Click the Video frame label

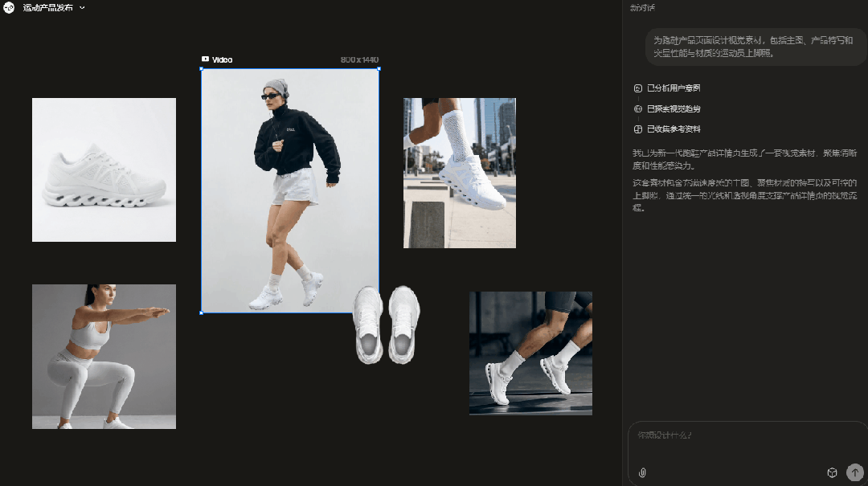pos(222,59)
